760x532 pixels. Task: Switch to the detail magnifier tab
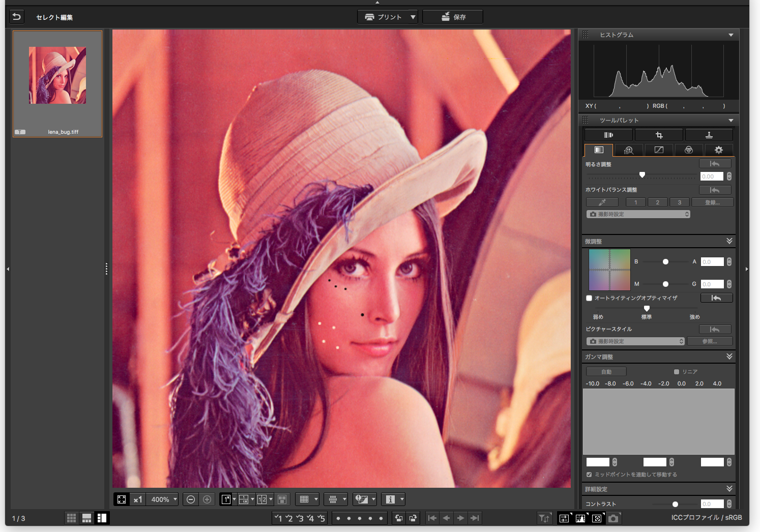coord(629,150)
